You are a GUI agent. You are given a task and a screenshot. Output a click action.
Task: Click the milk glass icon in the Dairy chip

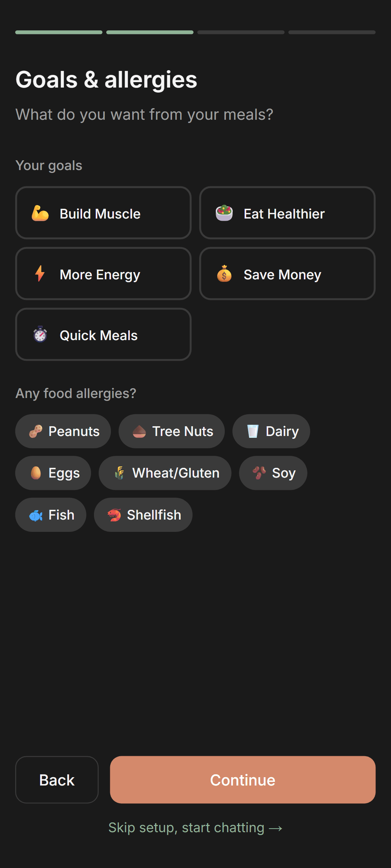[x=253, y=431]
